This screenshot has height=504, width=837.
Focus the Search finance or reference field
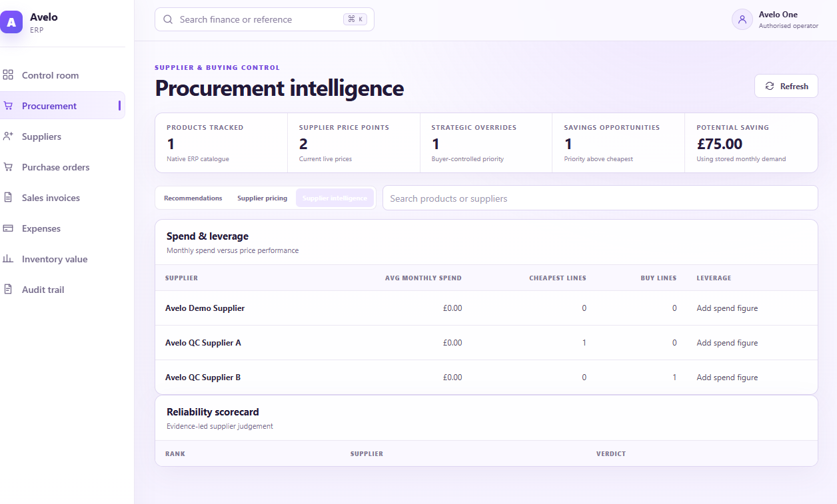coord(265,19)
